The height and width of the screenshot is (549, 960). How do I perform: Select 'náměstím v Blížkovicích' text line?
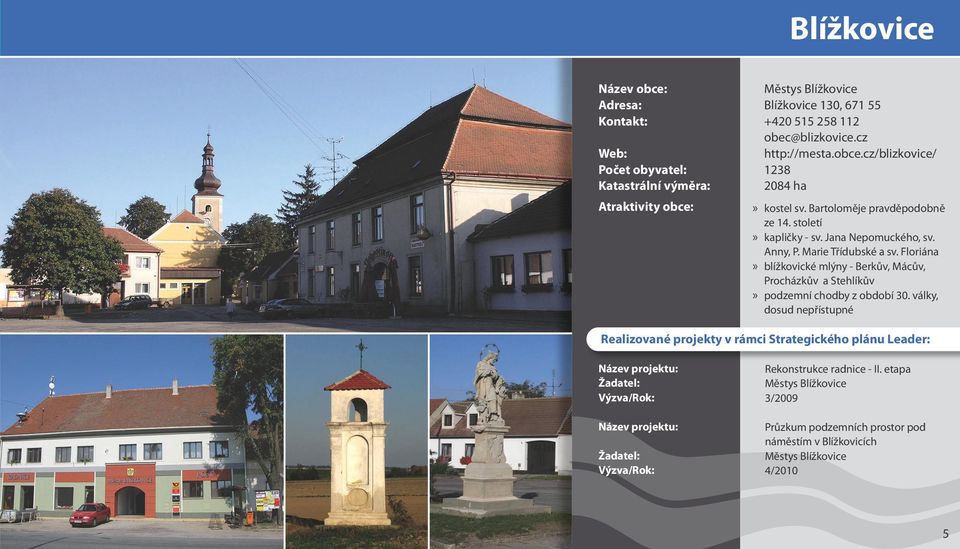820,441
